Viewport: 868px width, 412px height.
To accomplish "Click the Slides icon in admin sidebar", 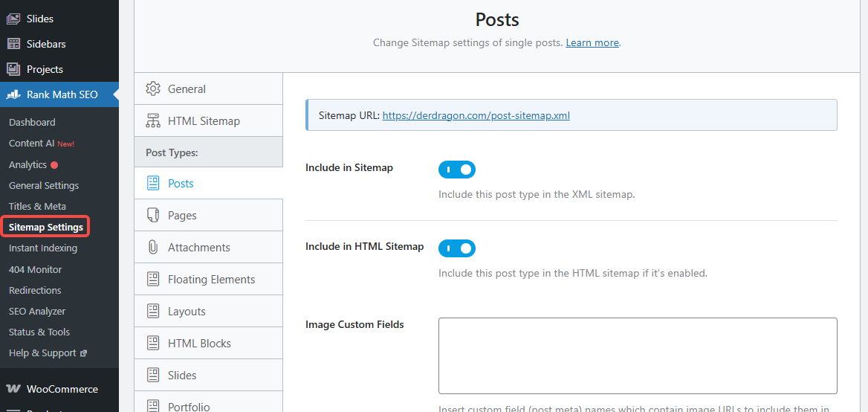I will (x=13, y=19).
